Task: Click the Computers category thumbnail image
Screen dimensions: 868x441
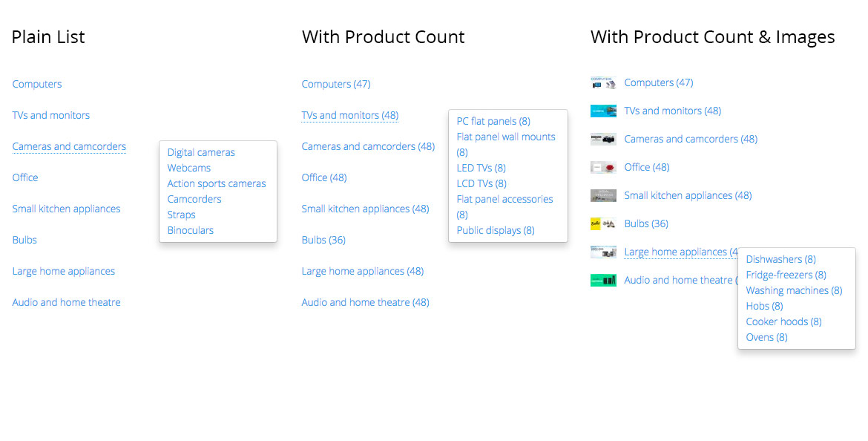Action: click(603, 83)
